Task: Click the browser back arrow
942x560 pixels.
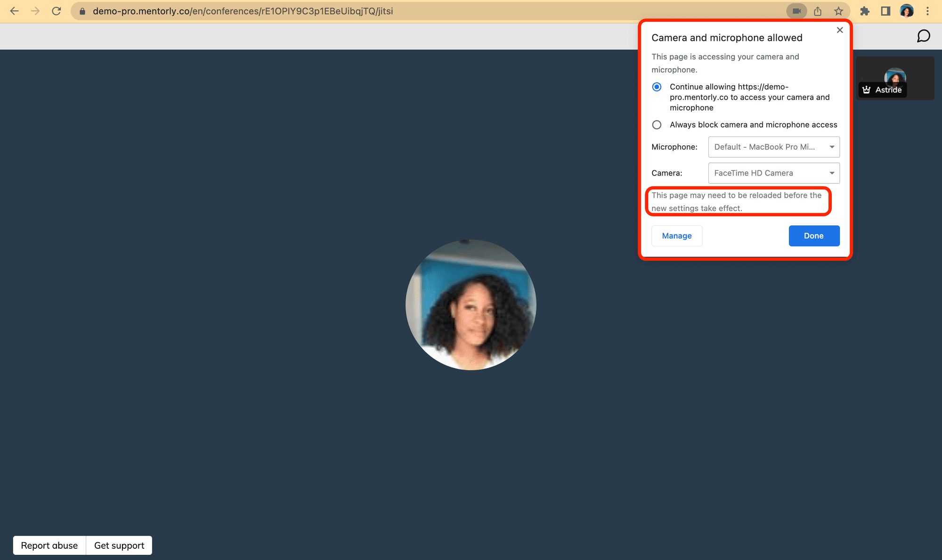Action: 14,11
